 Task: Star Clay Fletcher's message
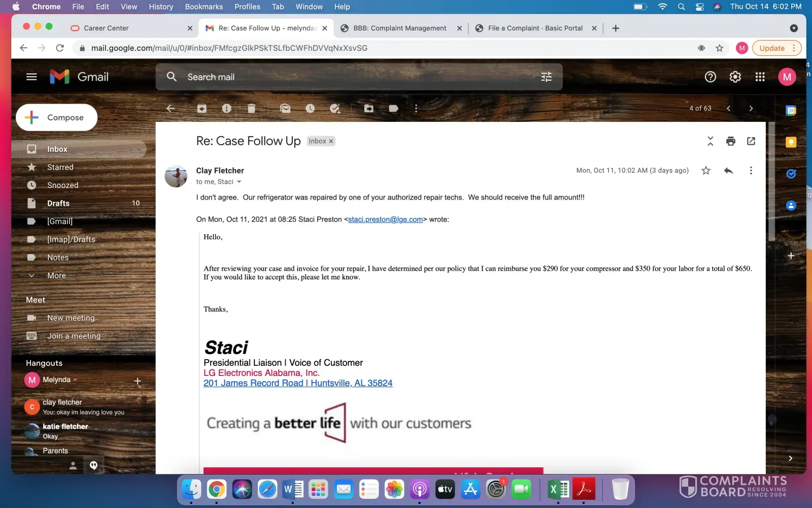coord(705,171)
